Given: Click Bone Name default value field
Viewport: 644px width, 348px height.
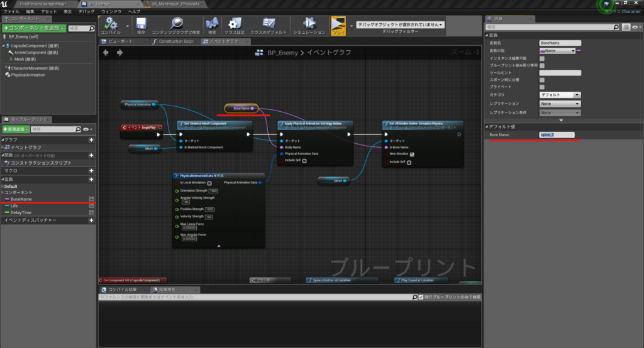Looking at the screenshot, I should click(557, 134).
